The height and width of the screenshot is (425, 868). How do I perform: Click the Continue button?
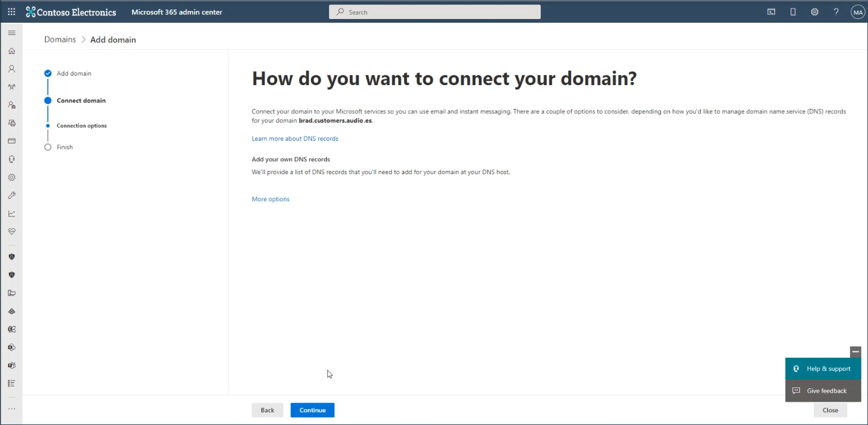tap(313, 410)
